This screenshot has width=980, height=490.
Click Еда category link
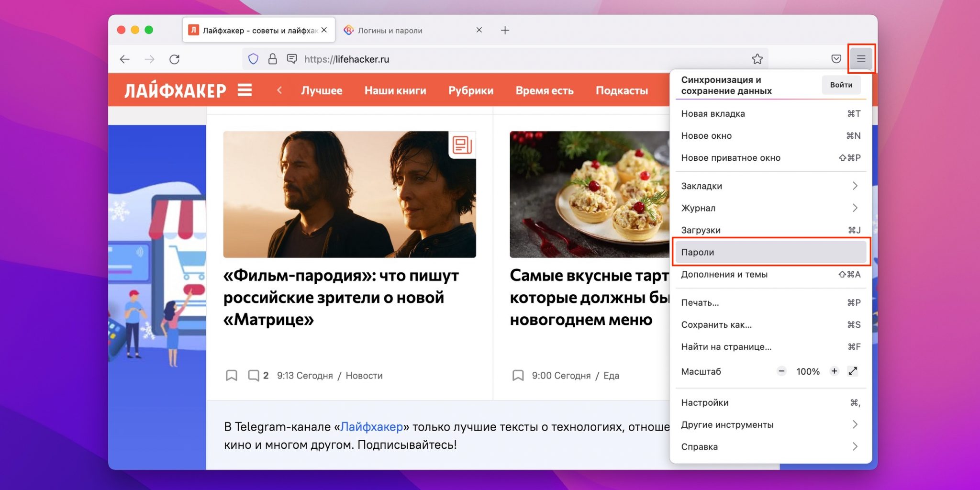click(611, 376)
